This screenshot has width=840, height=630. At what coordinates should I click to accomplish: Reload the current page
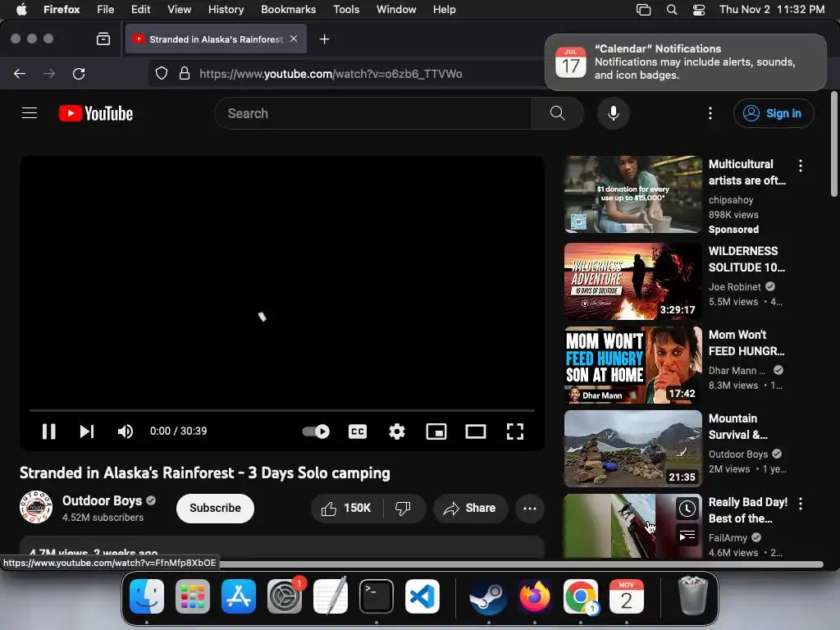point(79,73)
